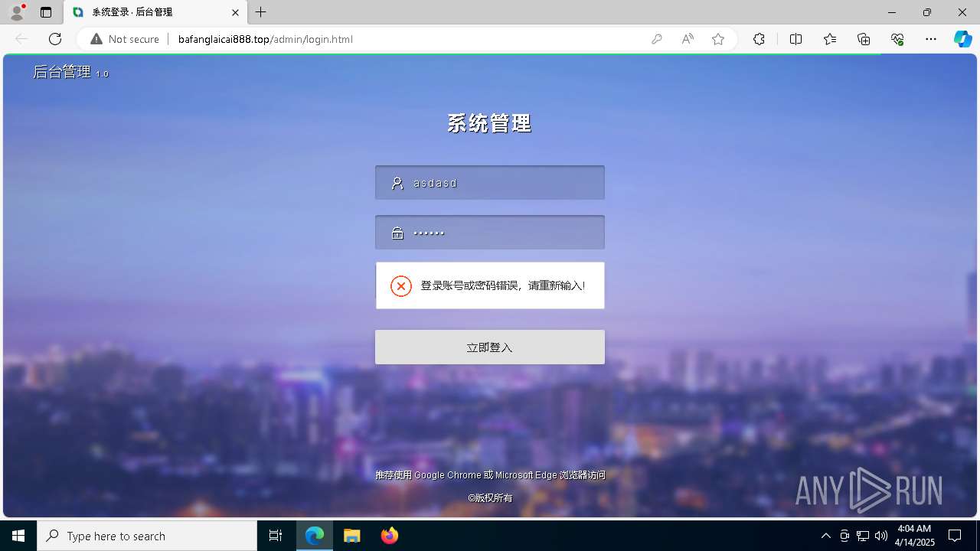The width and height of the screenshot is (980, 551).
Task: Open Browser essentials heart icon
Action: coord(897,39)
